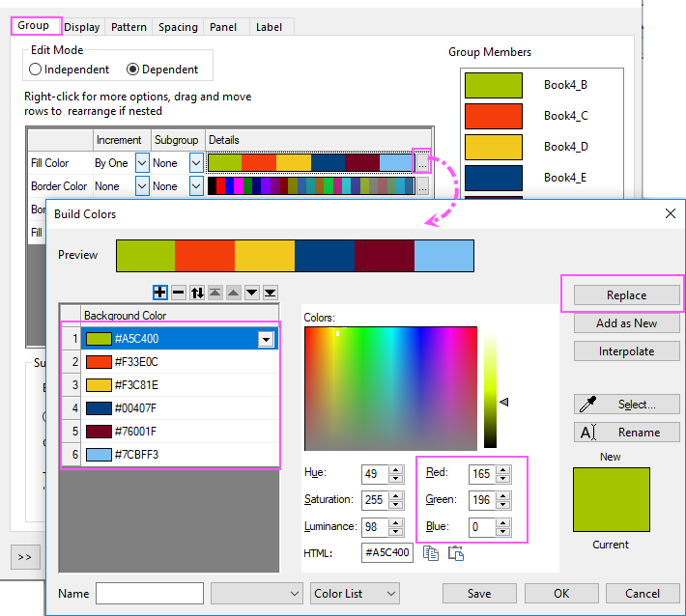
Task: Open Border Color Subgroup dropdown
Action: [196, 186]
